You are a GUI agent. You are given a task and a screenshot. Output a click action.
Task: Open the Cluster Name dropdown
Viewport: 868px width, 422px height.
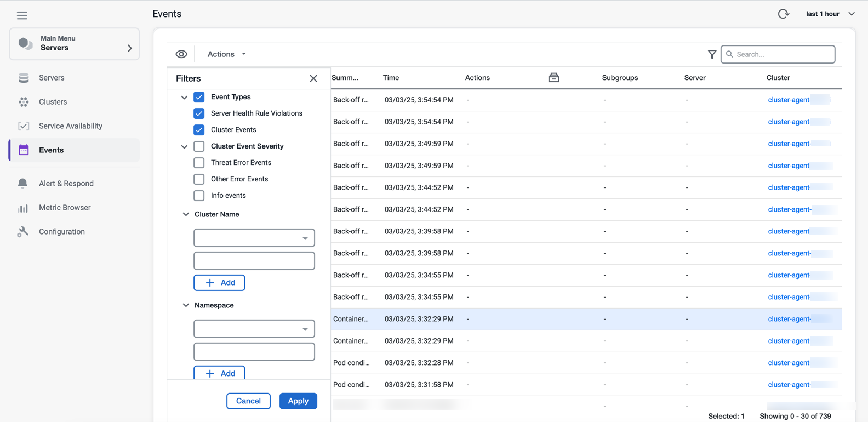[254, 238]
